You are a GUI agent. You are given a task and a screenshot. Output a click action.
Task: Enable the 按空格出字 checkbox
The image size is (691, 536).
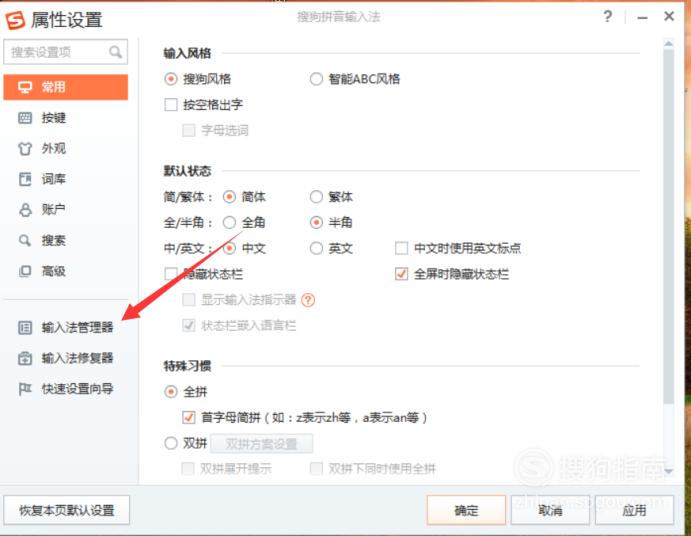pos(171,105)
